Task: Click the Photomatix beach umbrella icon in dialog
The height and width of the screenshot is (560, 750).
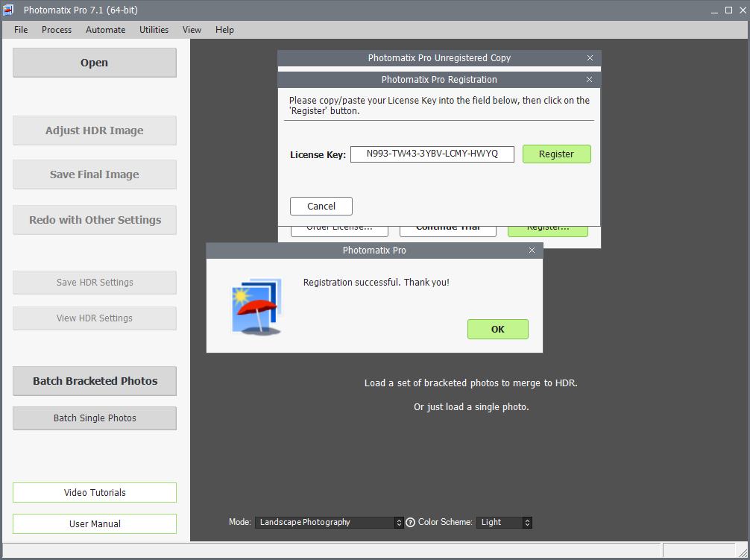Action: [256, 306]
